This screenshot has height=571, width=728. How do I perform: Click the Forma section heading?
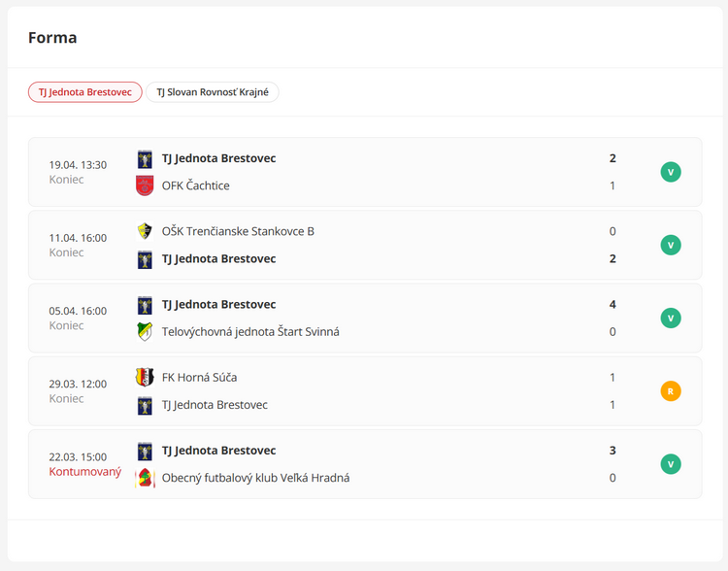coord(52,38)
